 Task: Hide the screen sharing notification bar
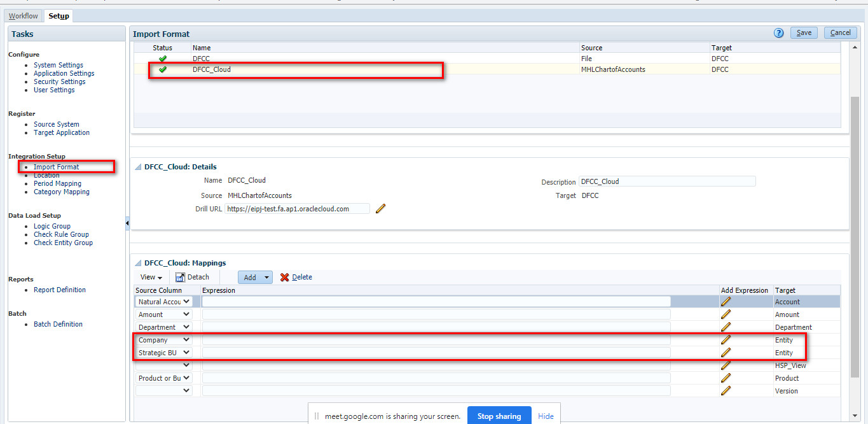(546, 416)
